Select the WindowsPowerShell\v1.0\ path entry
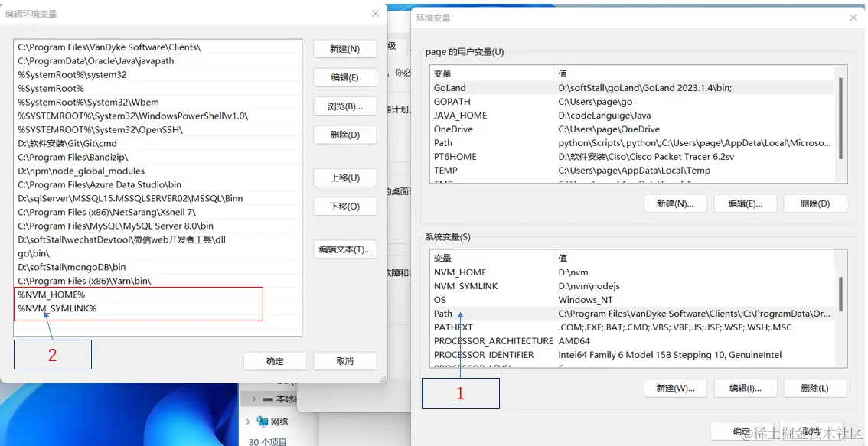The height and width of the screenshot is (446, 868). point(158,116)
